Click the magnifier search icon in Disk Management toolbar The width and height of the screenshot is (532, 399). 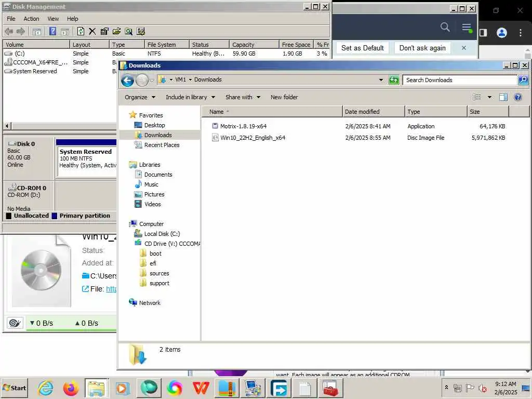click(129, 31)
